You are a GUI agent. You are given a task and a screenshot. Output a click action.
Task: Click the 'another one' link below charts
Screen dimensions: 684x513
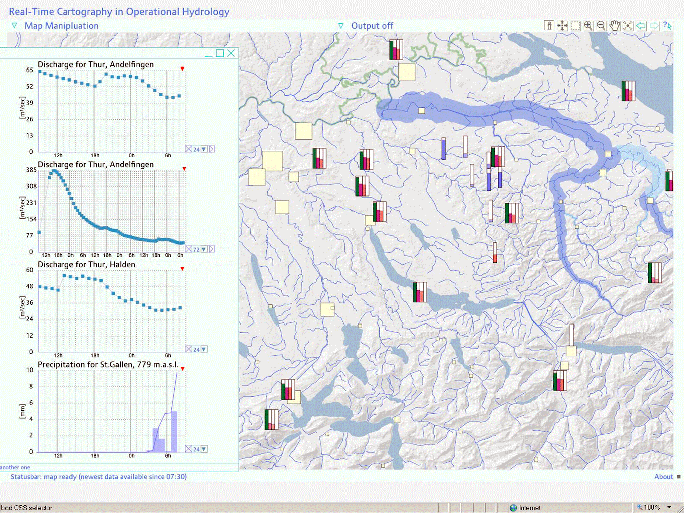point(15,467)
